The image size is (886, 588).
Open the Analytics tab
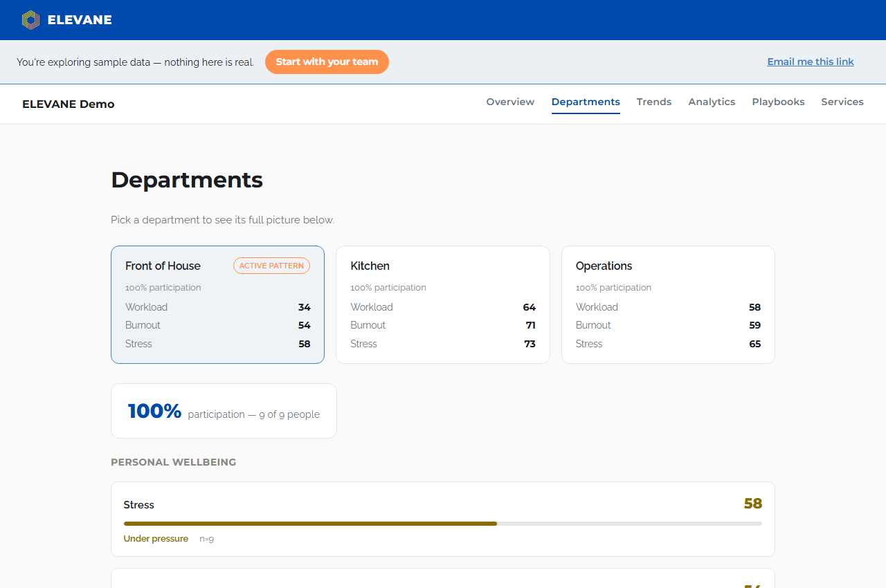pos(712,102)
